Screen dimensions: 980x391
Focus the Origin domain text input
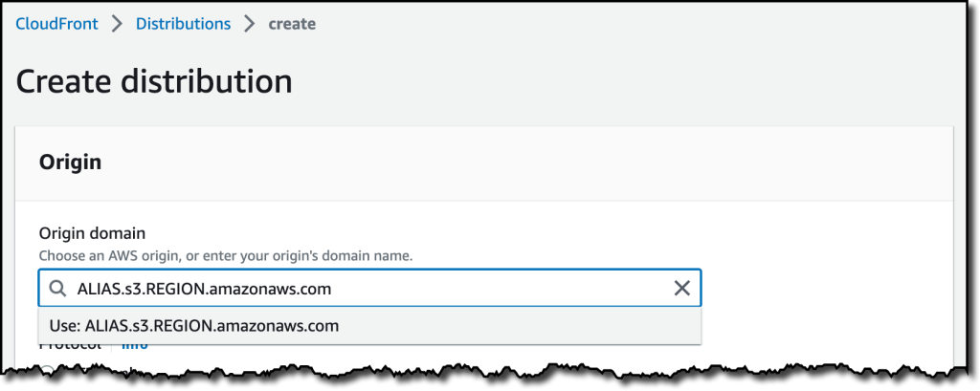tap(369, 288)
